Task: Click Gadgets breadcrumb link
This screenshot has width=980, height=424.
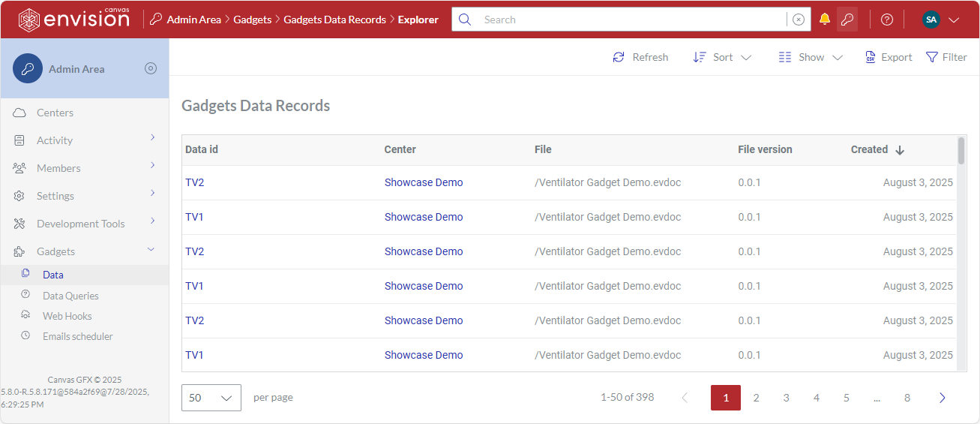Action: tap(253, 20)
